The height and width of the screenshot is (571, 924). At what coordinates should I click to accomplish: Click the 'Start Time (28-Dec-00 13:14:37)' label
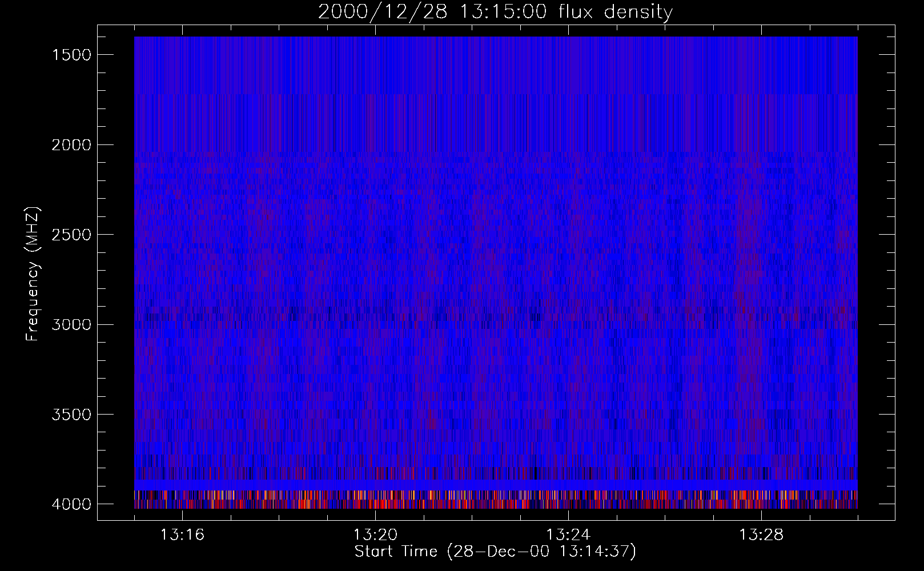coord(495,552)
